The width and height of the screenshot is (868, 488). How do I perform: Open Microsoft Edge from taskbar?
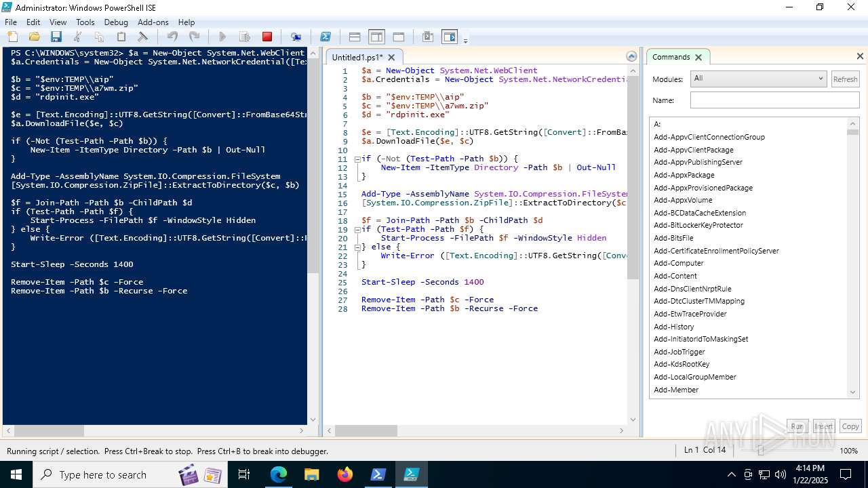coord(279,474)
